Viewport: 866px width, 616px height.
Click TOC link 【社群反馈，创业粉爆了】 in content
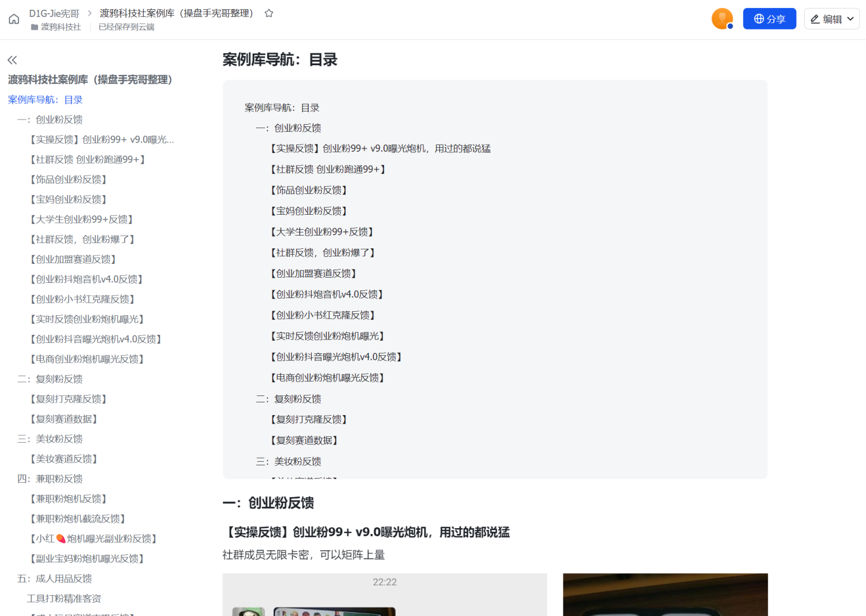pyautogui.click(x=323, y=253)
